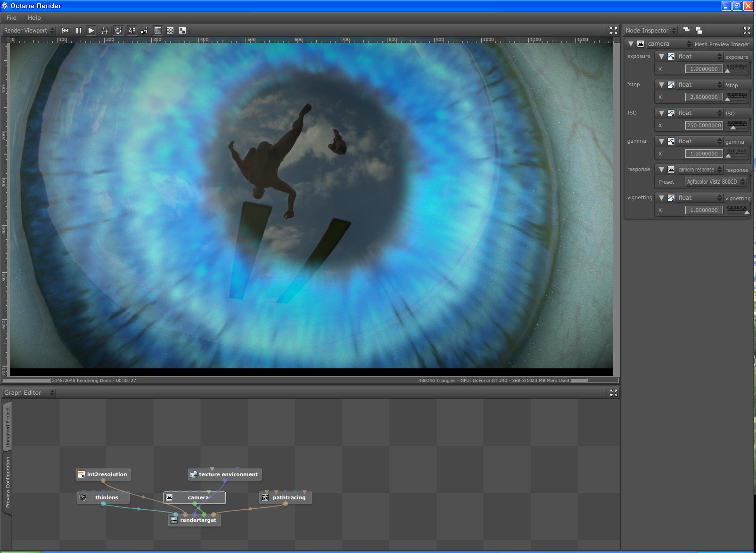Select the rendertarget node
This screenshot has height=553, width=756.
pyautogui.click(x=195, y=520)
